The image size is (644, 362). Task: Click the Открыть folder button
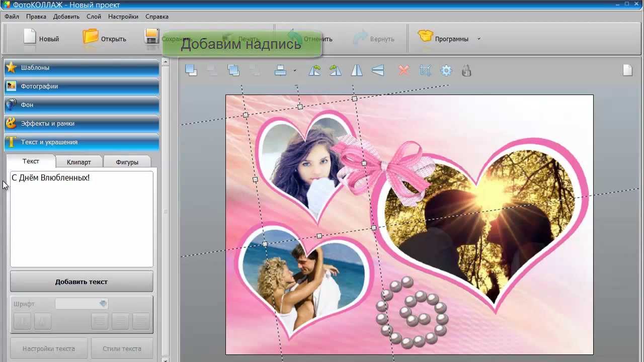click(x=104, y=39)
